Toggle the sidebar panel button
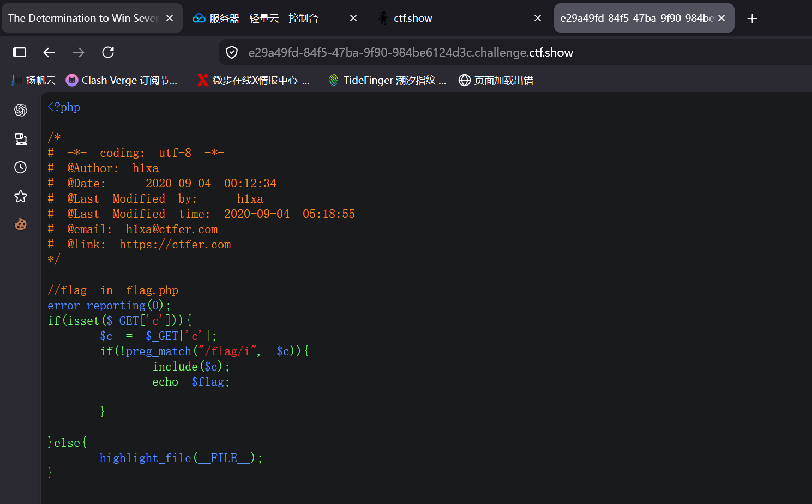The height and width of the screenshot is (504, 812). coord(20,52)
